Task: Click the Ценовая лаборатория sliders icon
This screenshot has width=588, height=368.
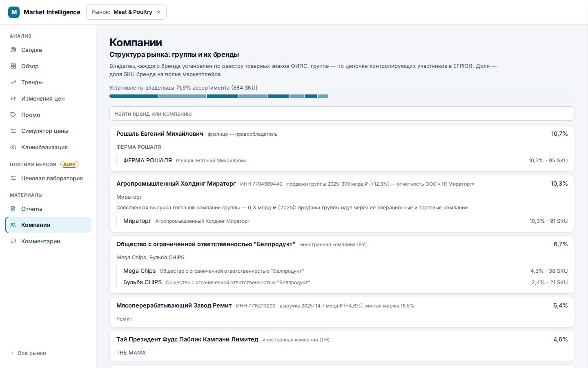Action: [13, 178]
